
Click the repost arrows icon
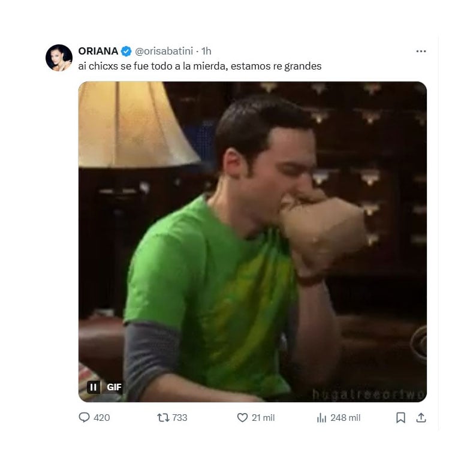[x=162, y=418]
